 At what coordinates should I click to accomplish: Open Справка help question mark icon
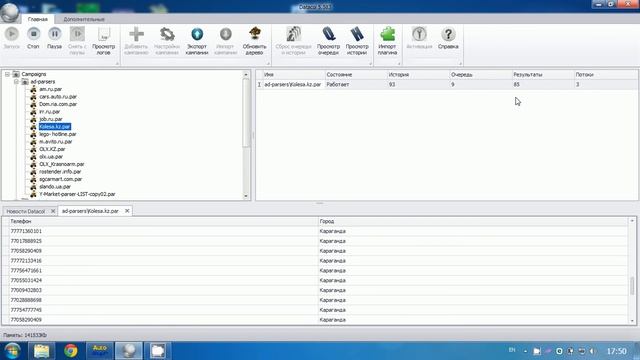448,34
